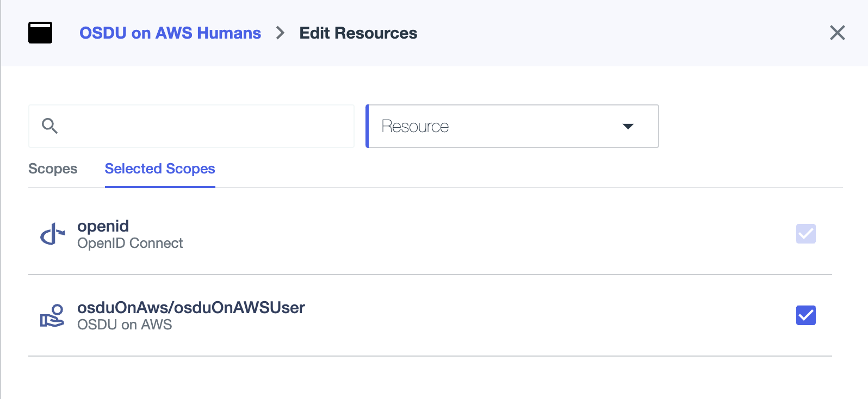Image resolution: width=868 pixels, height=399 pixels.
Task: Switch to the Scopes tab
Action: point(53,169)
